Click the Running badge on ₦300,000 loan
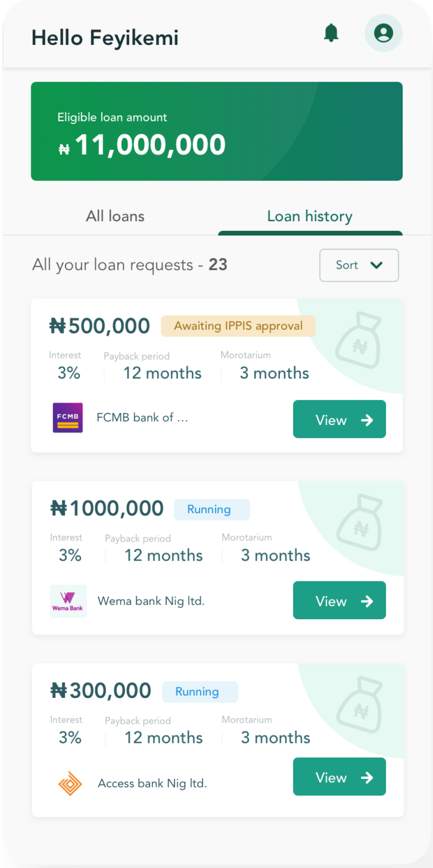Screen dimensions: 433x868 click(199, 692)
